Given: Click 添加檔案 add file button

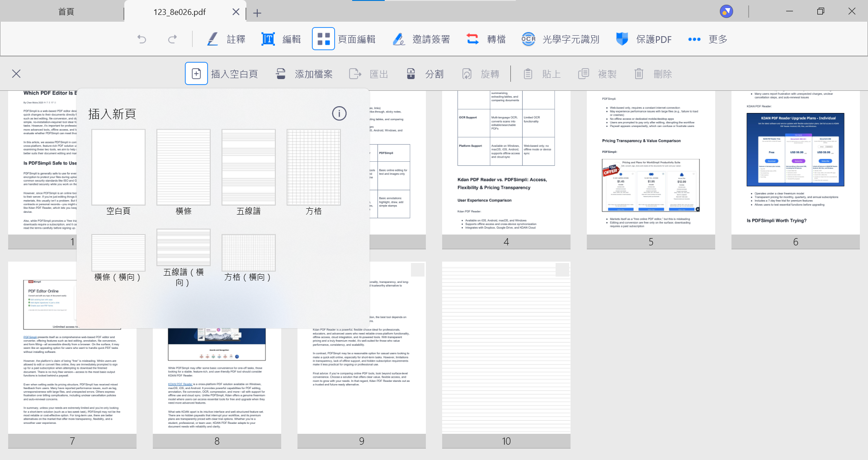Looking at the screenshot, I should pos(304,74).
